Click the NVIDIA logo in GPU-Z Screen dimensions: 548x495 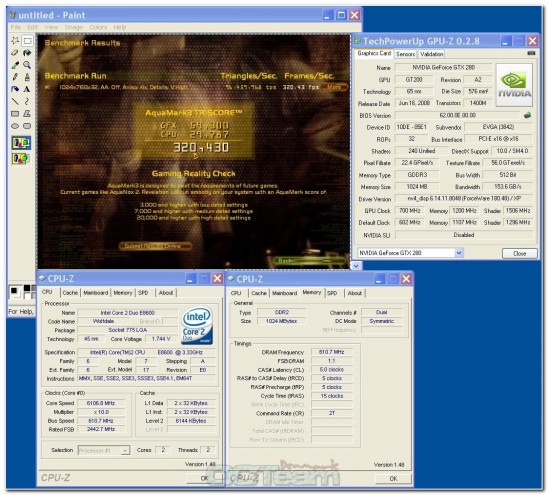[514, 85]
